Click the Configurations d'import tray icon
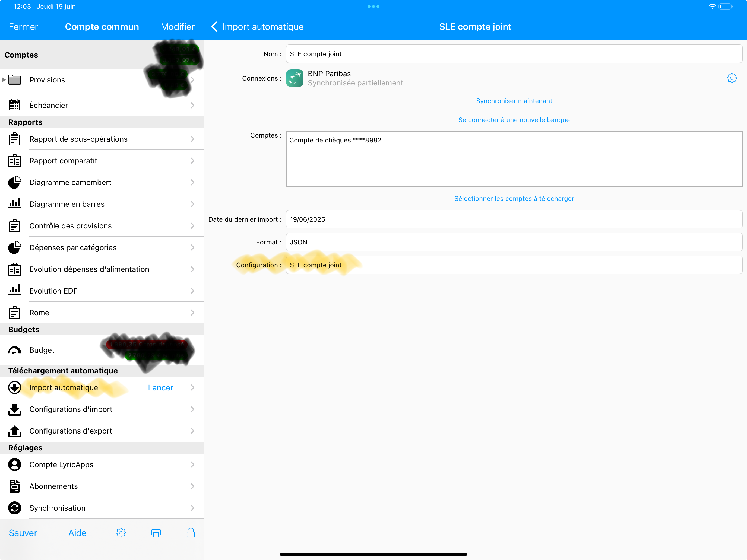The height and width of the screenshot is (560, 747). click(x=14, y=409)
